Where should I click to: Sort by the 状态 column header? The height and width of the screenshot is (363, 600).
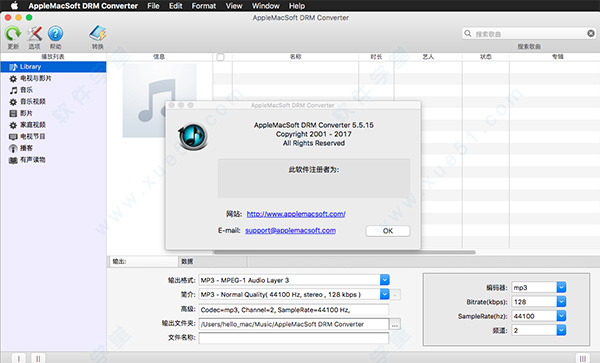point(486,57)
